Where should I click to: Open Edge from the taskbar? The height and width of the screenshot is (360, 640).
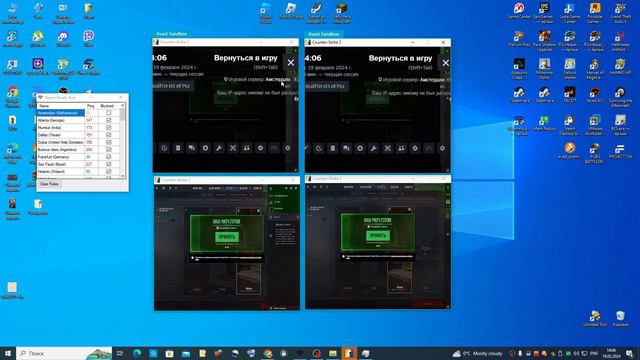[137, 353]
